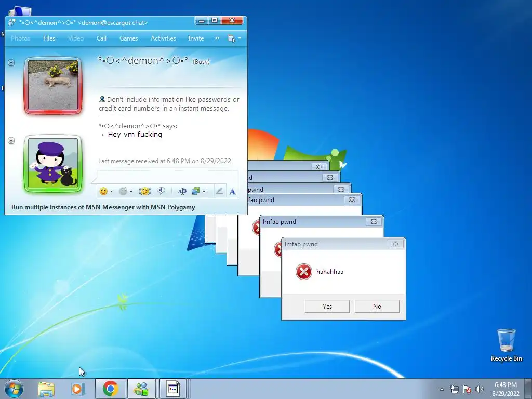Click the contact name demon header
532x399 pixels.
point(143,61)
